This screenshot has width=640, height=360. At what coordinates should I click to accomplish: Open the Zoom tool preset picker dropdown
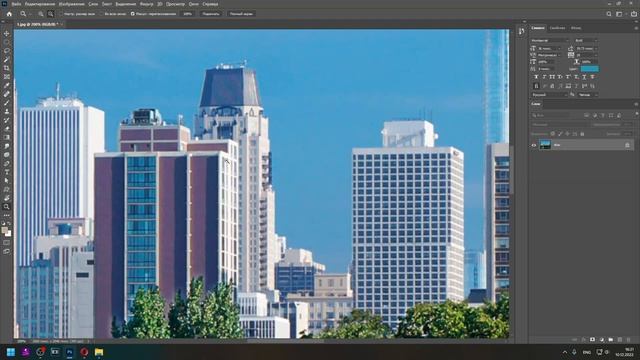click(x=30, y=14)
